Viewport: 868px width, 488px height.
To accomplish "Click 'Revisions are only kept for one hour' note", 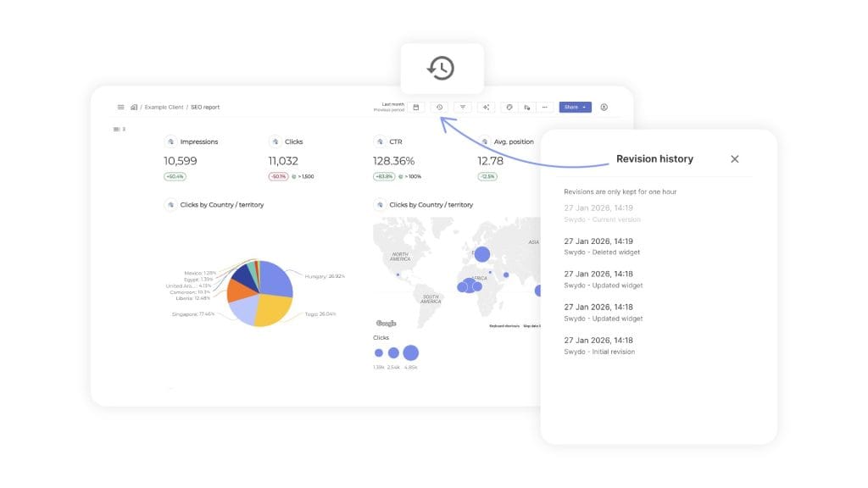I will coord(620,191).
